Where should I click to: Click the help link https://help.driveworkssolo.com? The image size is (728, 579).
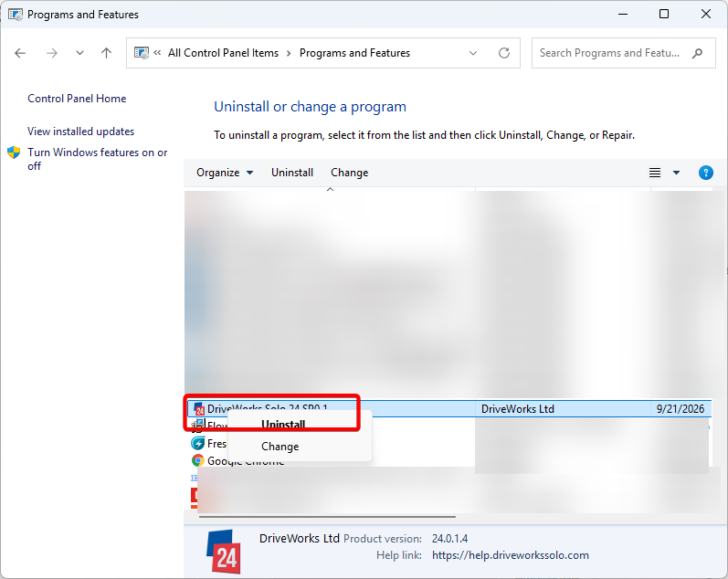coord(511,555)
